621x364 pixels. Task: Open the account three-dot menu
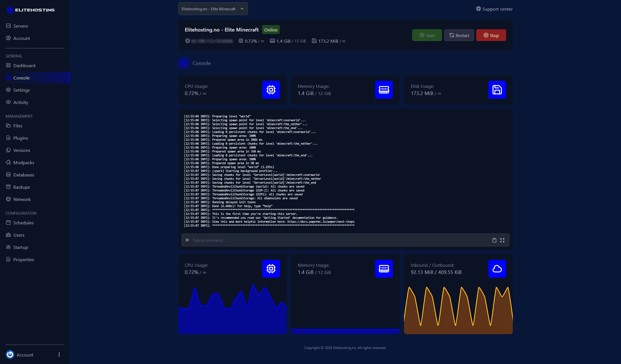click(59, 355)
